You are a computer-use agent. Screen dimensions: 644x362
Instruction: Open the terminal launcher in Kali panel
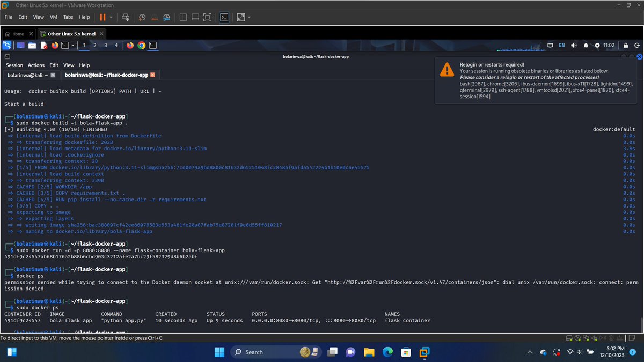[65, 46]
